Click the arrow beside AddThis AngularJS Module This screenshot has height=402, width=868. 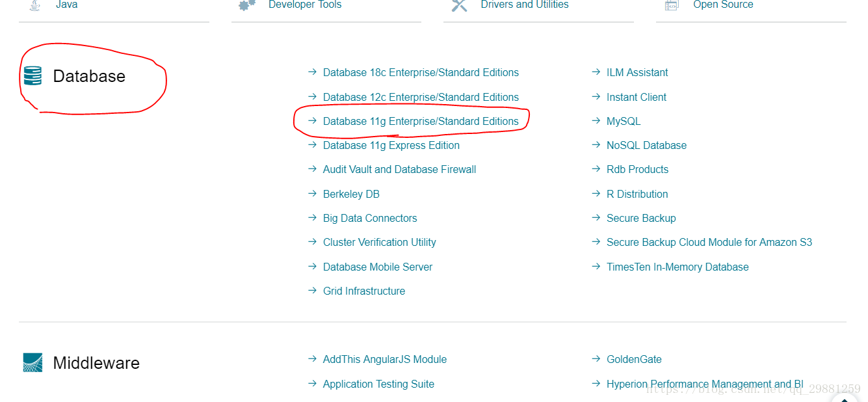(x=312, y=358)
